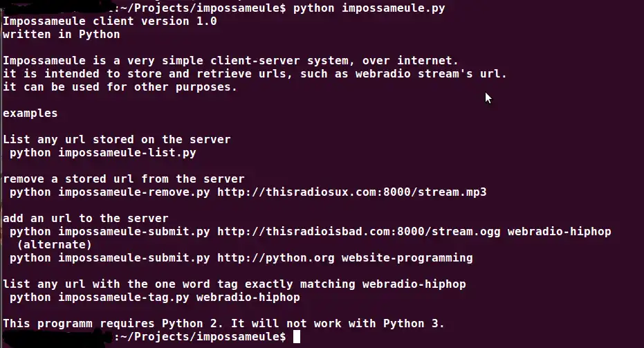Click the "requires Python 2" warning line
644x348 pixels.
click(x=223, y=323)
